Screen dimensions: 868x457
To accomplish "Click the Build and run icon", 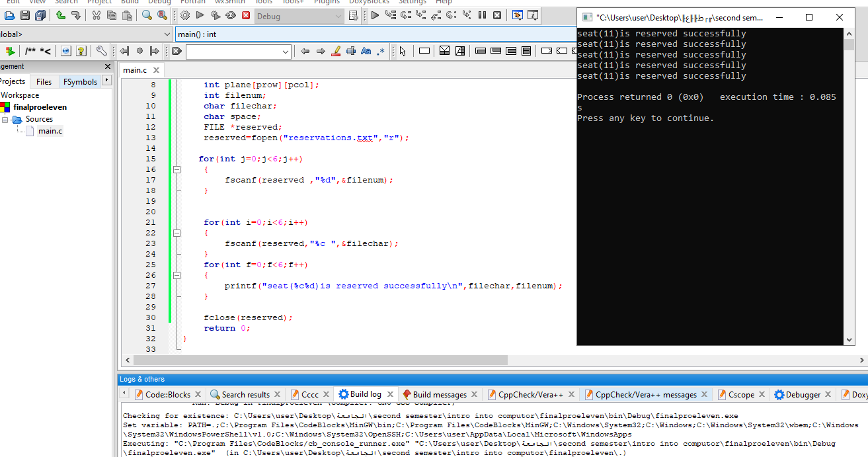I will [x=216, y=15].
